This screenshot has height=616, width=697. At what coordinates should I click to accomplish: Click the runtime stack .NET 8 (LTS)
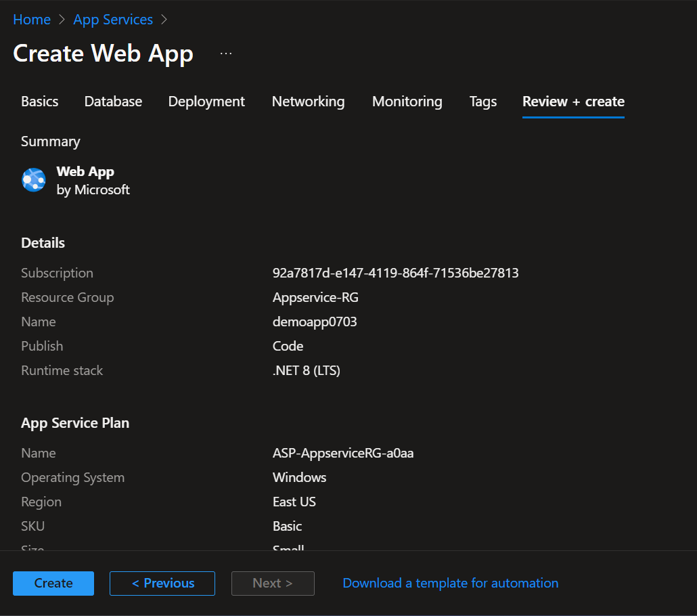click(307, 370)
